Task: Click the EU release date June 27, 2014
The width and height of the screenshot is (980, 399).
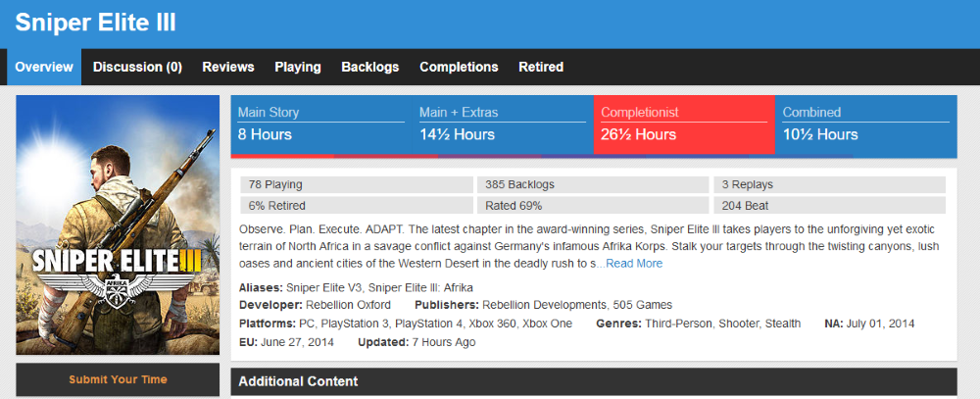Action: click(297, 343)
